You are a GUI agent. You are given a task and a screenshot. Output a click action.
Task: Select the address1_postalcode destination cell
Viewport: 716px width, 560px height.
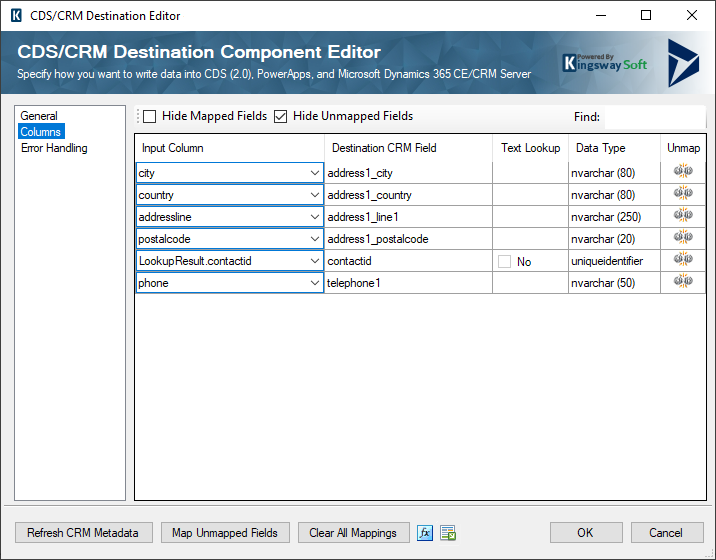click(x=408, y=239)
